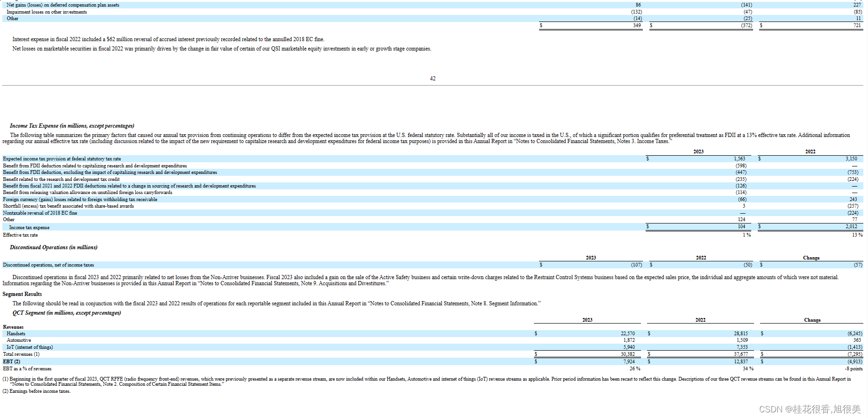Select 'Benefit related to the research and development tax credit'
The width and height of the screenshot is (868, 418).
pyautogui.click(x=61, y=180)
